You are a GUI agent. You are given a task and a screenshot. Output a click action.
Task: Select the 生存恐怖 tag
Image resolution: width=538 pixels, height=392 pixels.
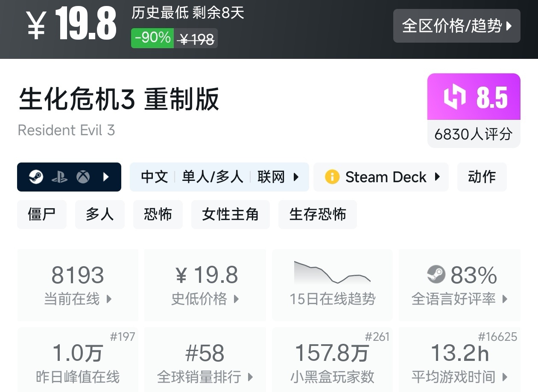click(x=318, y=215)
